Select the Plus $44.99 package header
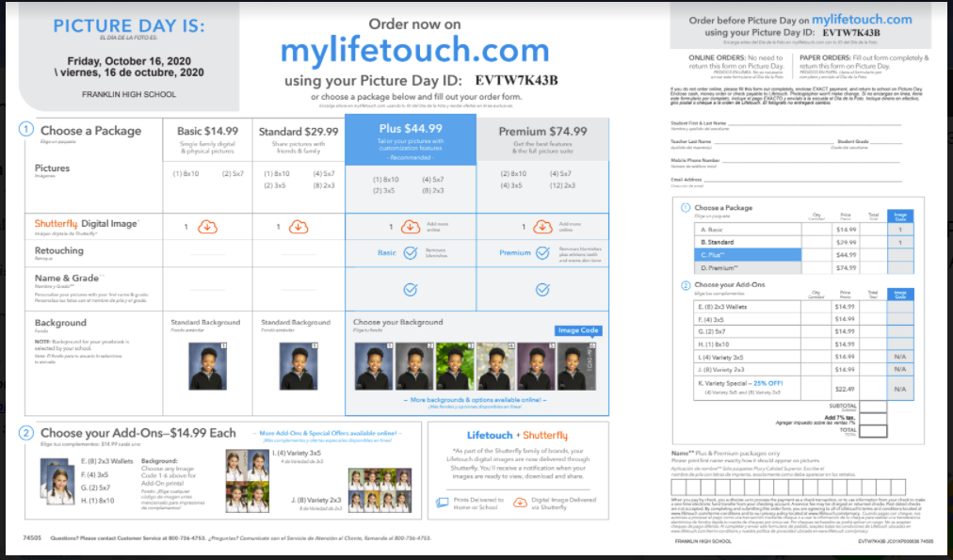Viewport: 953px width, 560px height. [411, 130]
